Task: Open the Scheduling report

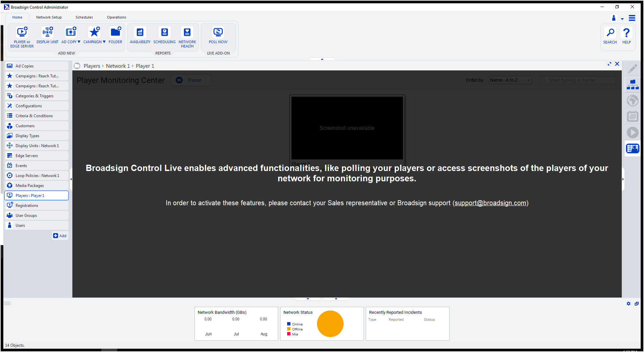Action: 164,35
